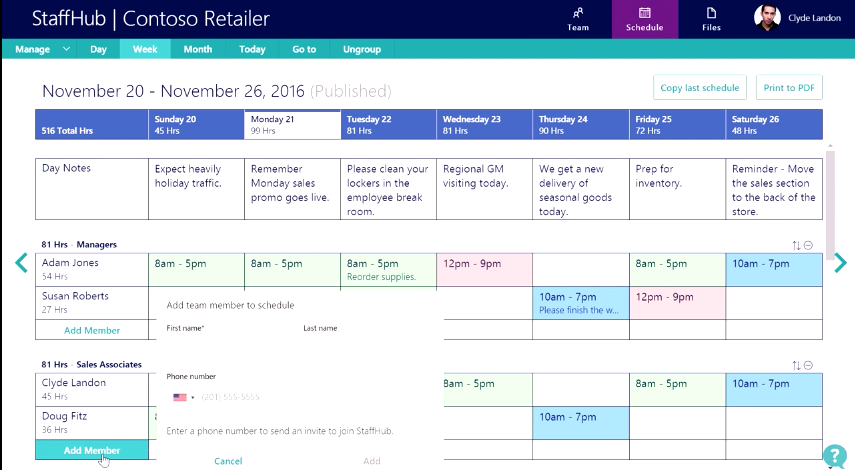Select the Thursday 24 column header

pyautogui.click(x=581, y=124)
